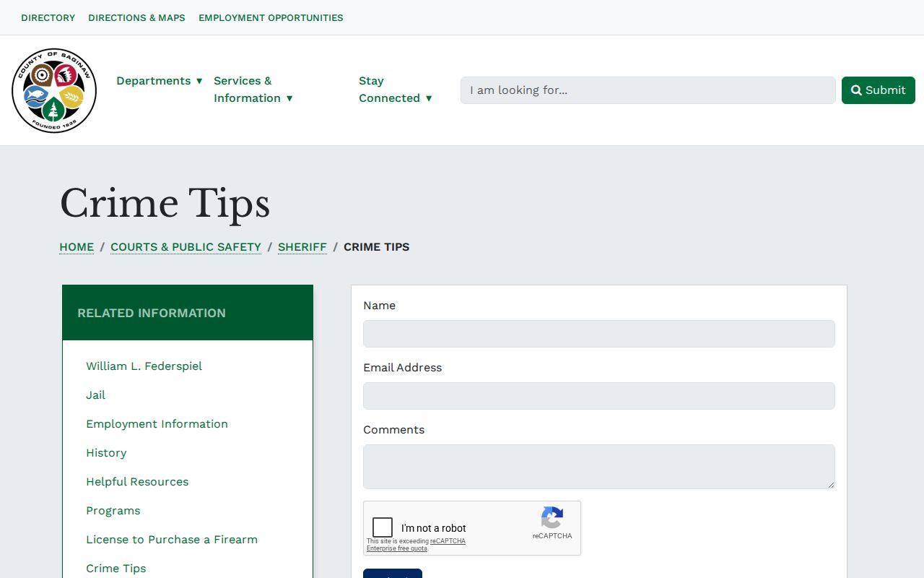This screenshot has height=578, width=924.
Task: Open the Directory link in top bar
Action: pos(48,17)
